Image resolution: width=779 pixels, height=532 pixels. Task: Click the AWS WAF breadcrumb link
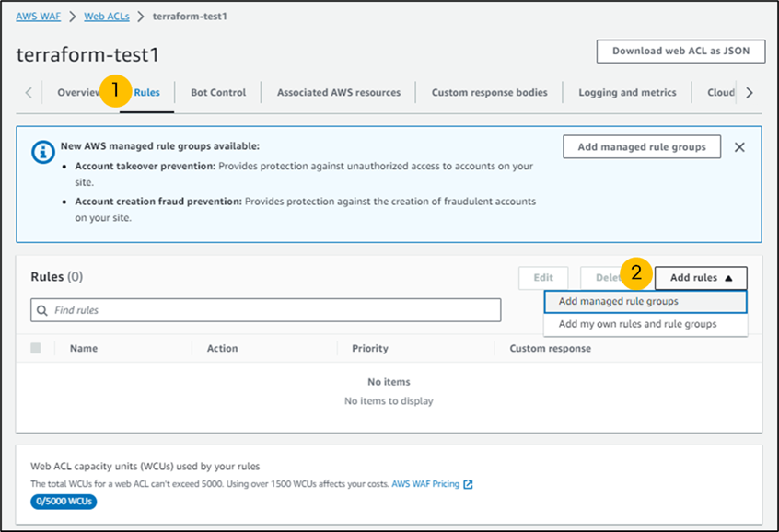point(39,17)
